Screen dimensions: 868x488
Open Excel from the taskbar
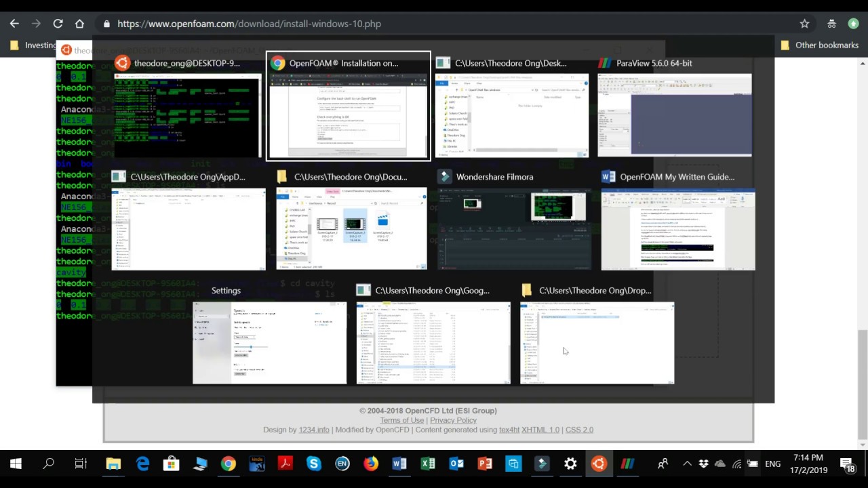(x=428, y=464)
